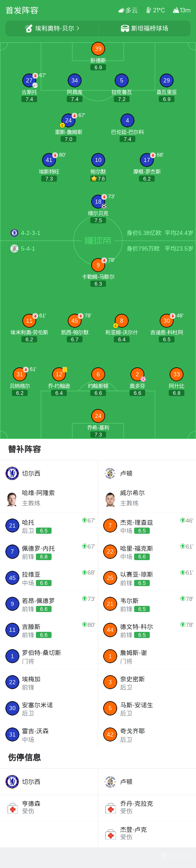The image size is (196, 868).
Task: Select 卡勒姆-马歇尔 number 9 icon
Action: pos(98,265)
